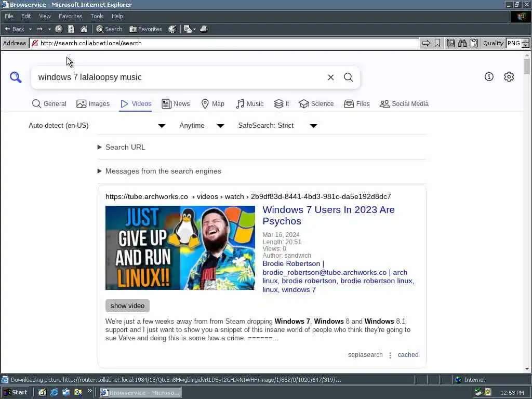Open the tube.archworks.co result URL

[x=248, y=197]
